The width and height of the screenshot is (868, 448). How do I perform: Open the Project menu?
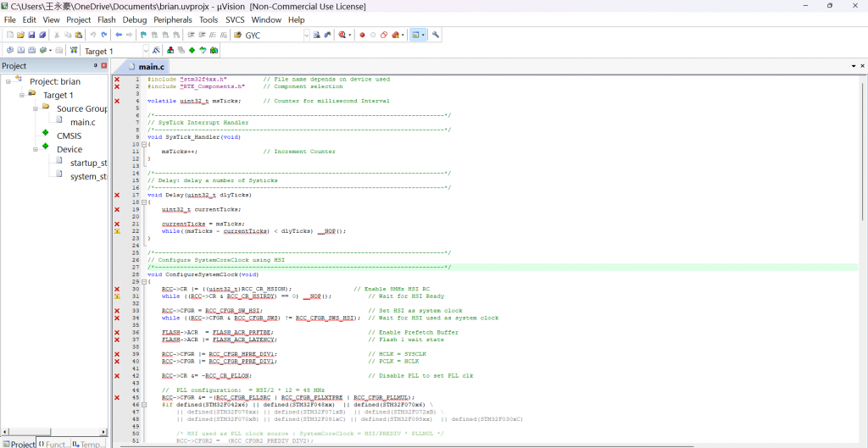click(x=79, y=20)
